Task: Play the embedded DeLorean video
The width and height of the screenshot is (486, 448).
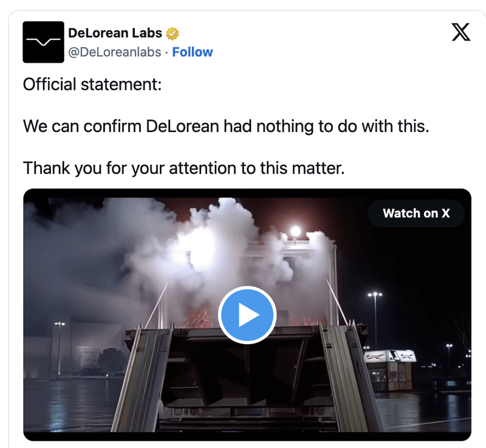Action: (x=247, y=315)
